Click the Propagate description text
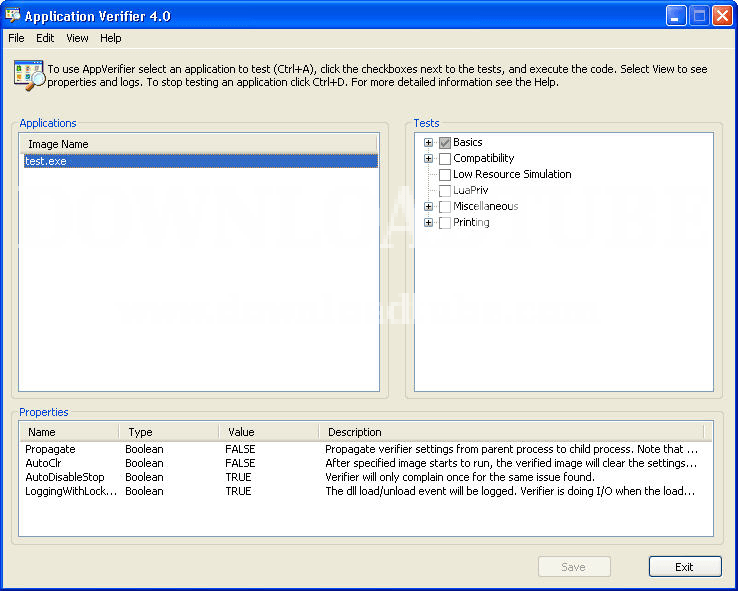 tap(512, 449)
